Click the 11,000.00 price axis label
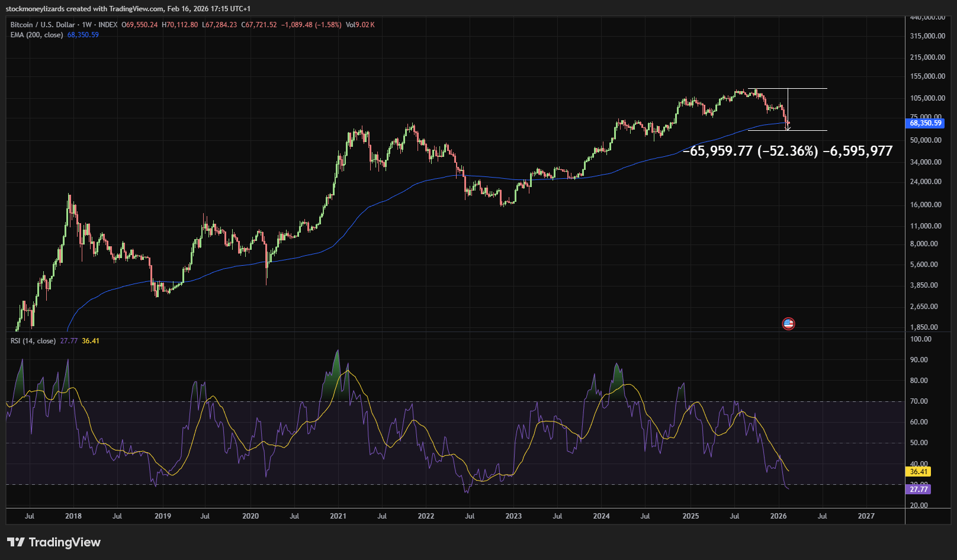The image size is (957, 560). 926,226
